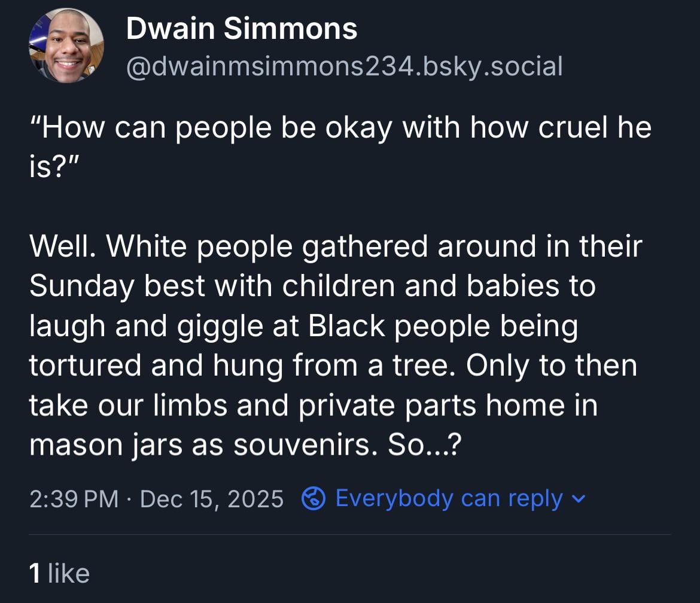Click the globe reply-settings icon

tap(314, 498)
